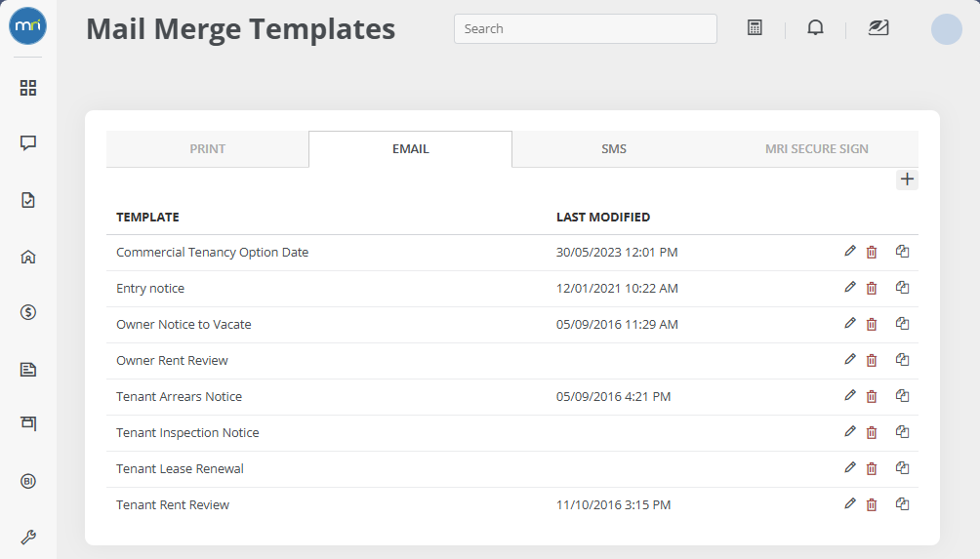The height and width of the screenshot is (559, 980).
Task: Click the LAST MODIFIED column header
Action: [603, 218]
